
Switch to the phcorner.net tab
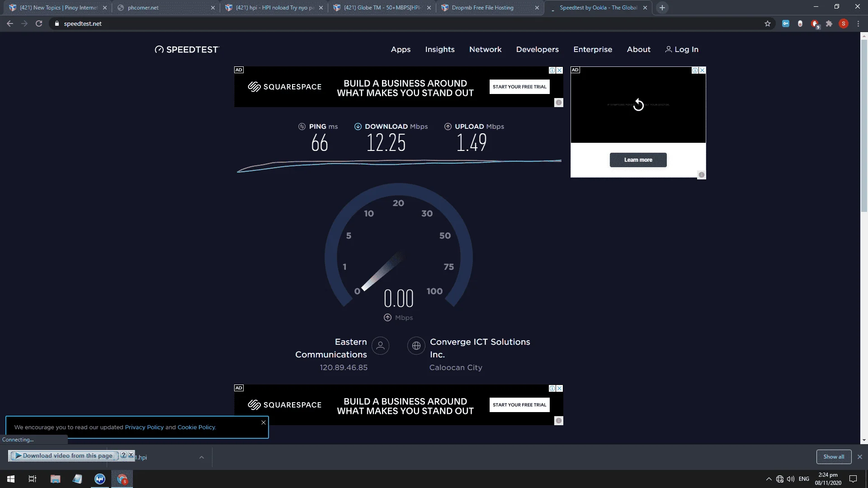point(166,8)
